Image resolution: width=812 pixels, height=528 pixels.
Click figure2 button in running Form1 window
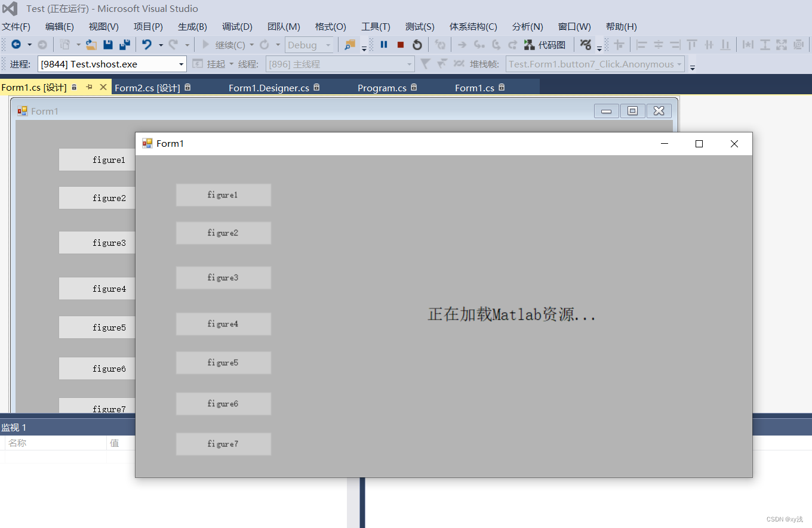pos(223,233)
